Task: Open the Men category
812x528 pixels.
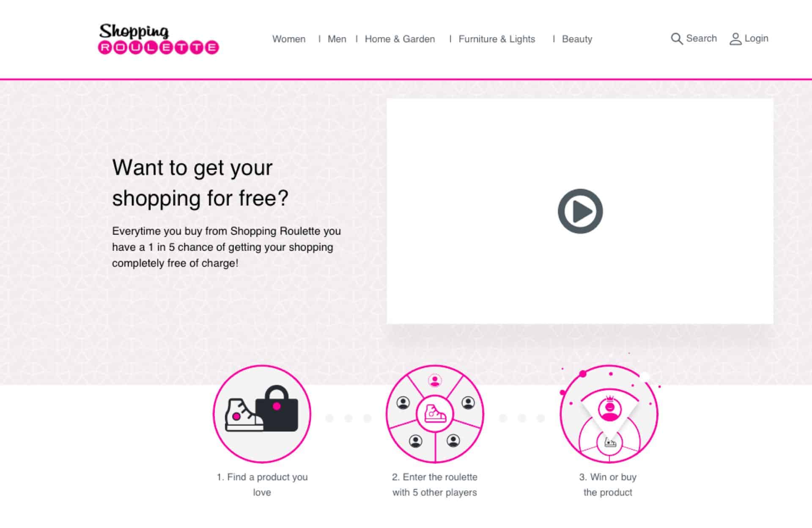Action: [x=337, y=39]
